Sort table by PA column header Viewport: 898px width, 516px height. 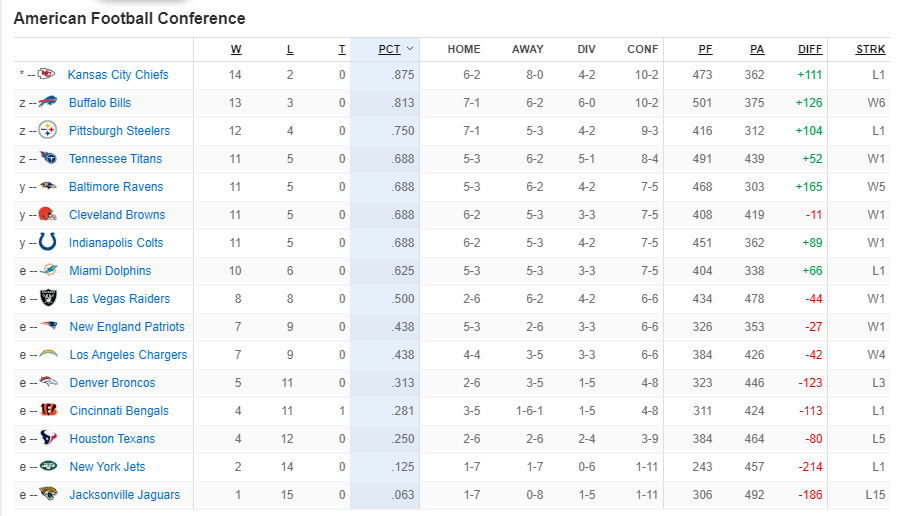757,49
